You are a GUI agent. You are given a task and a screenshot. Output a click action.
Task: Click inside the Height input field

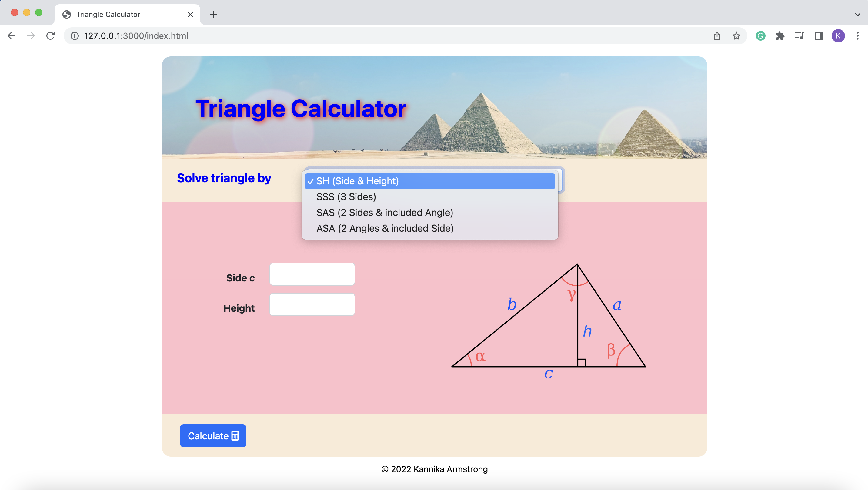(312, 304)
